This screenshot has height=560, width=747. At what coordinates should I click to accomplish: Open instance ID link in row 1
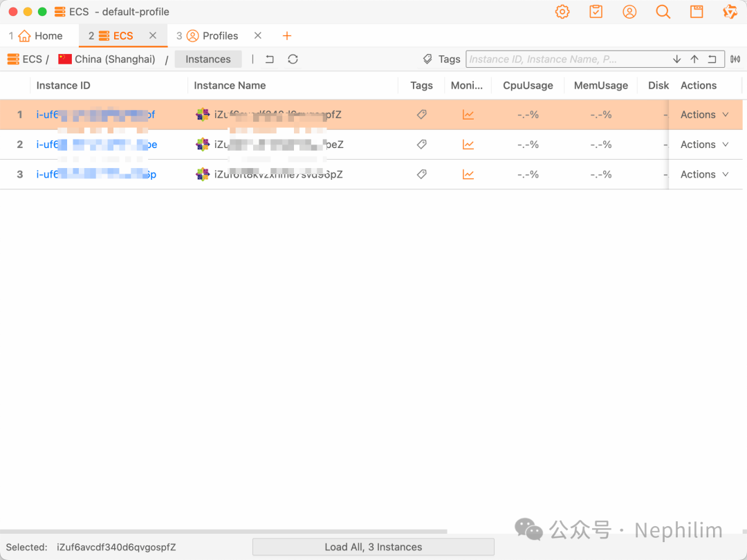coord(95,115)
